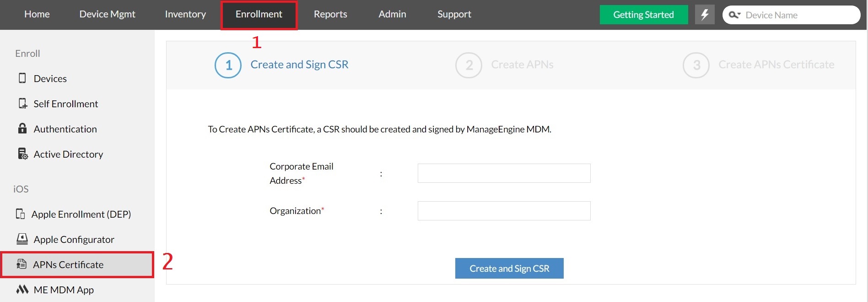Focus the Corporate Email Address field
The width and height of the screenshot is (868, 302).
(x=504, y=173)
